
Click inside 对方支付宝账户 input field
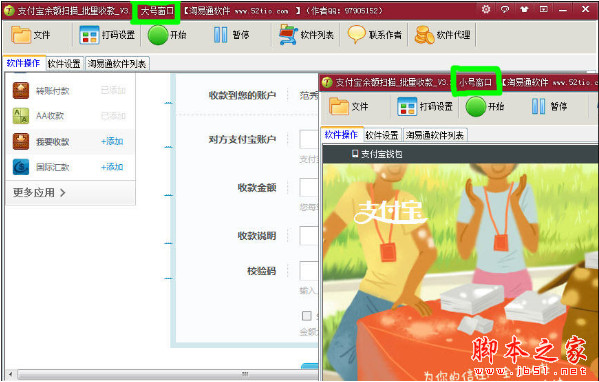(x=309, y=139)
